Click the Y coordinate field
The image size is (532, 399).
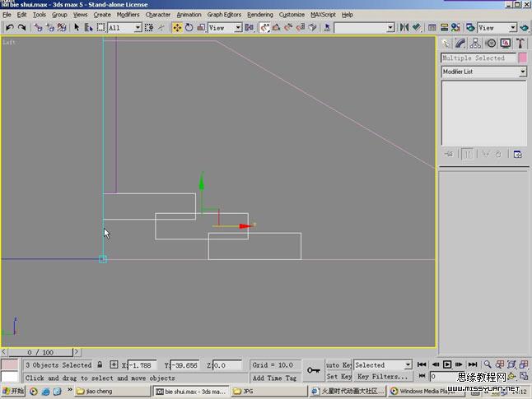click(x=184, y=365)
